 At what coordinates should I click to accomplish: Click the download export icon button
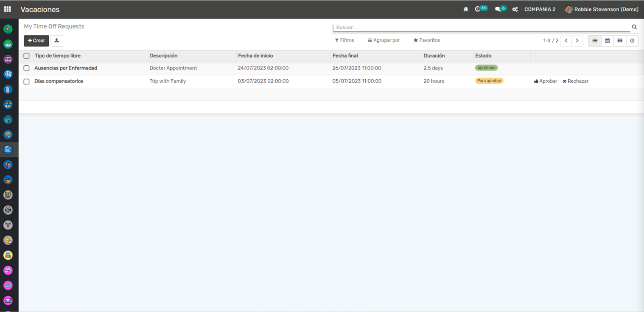56,41
